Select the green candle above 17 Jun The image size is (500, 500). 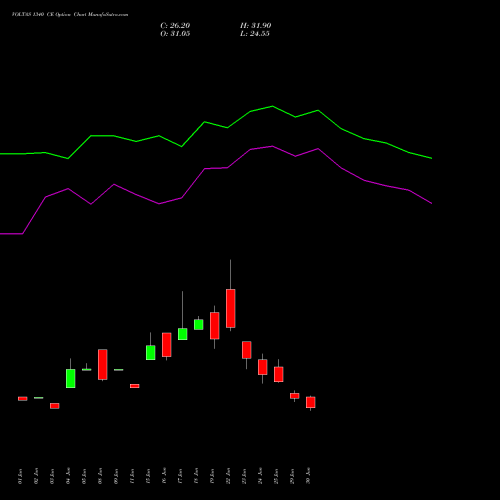(x=183, y=334)
